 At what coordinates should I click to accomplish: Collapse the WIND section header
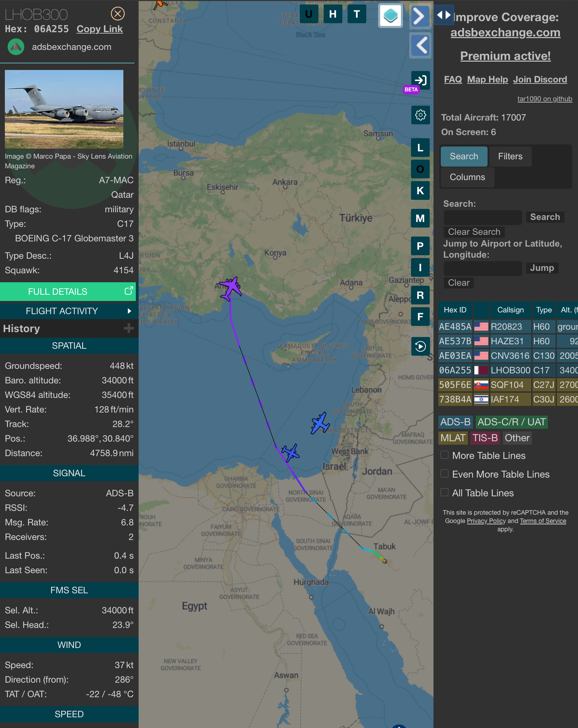click(69, 645)
